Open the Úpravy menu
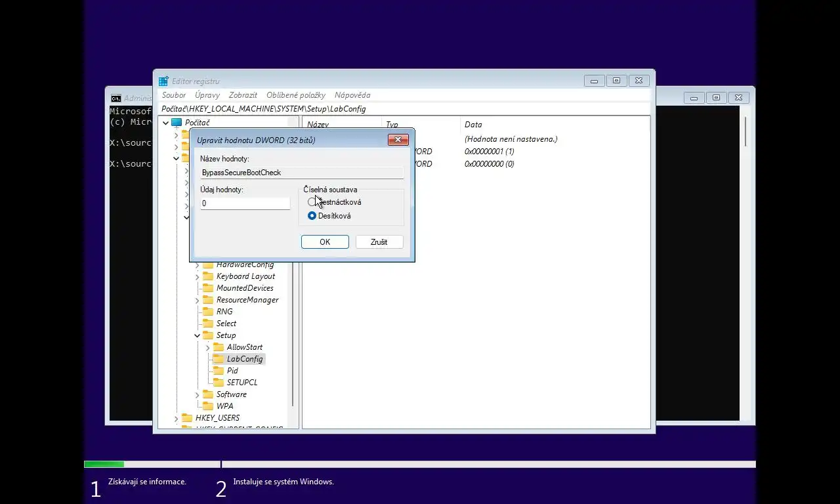The width and height of the screenshot is (840, 504). tap(207, 95)
